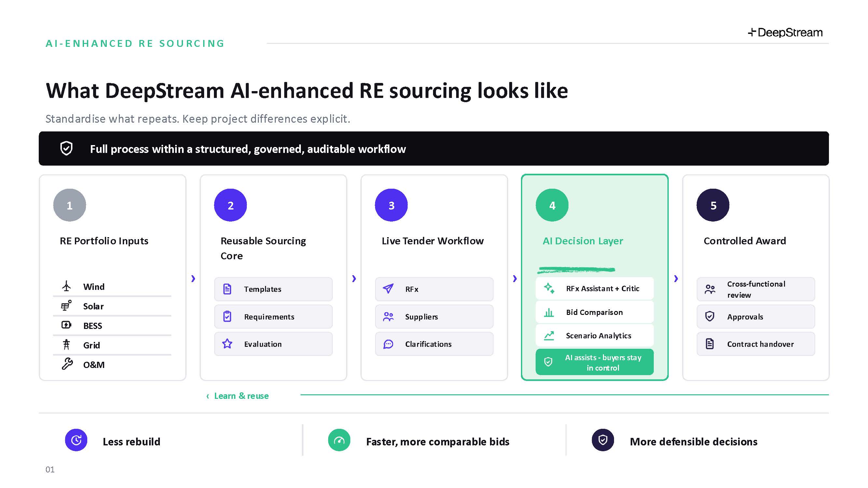Click the Clarifications chat bubble icon
The height and width of the screenshot is (488, 868).
point(388,344)
